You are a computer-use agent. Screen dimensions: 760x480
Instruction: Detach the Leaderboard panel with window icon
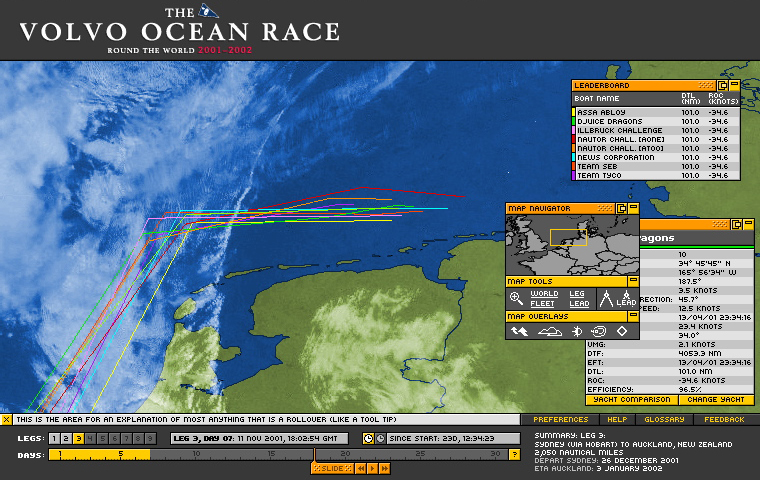723,85
